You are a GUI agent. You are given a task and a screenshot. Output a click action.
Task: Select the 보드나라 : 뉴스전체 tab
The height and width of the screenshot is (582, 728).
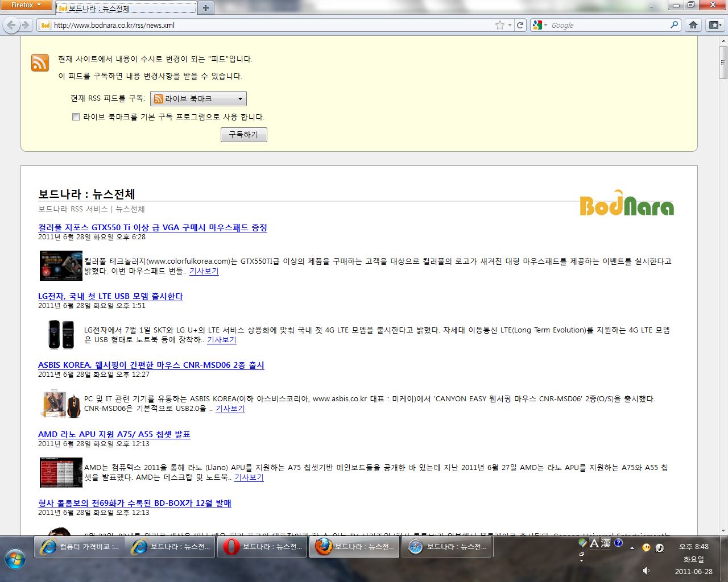click(126, 9)
